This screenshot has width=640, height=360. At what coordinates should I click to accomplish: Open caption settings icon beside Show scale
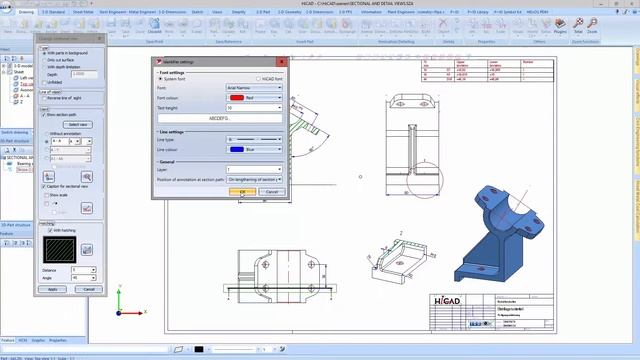coord(87,208)
